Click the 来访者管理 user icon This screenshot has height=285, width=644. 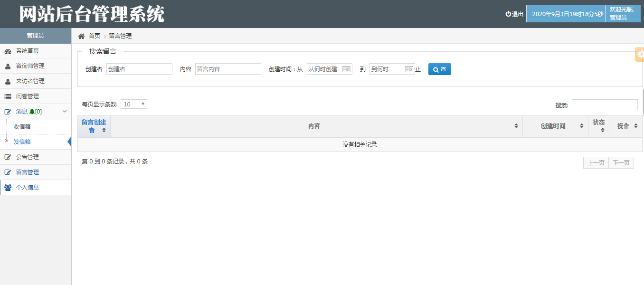tap(8, 81)
